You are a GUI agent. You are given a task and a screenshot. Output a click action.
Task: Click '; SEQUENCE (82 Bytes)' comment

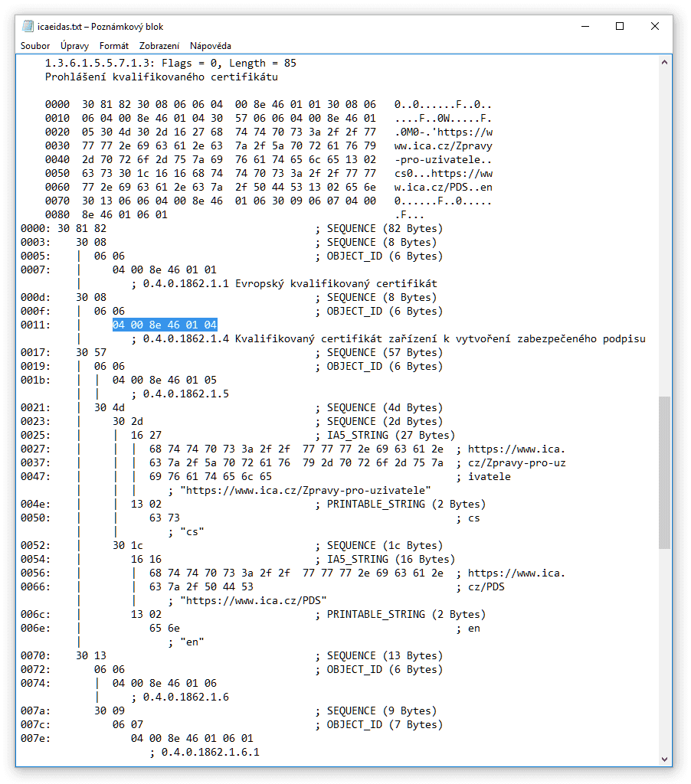[379, 228]
